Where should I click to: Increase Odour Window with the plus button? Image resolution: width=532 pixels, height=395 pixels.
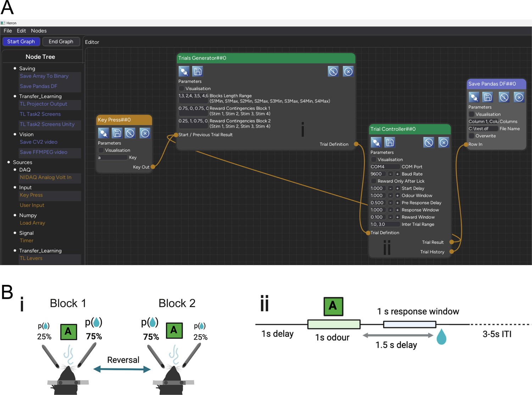pyautogui.click(x=397, y=196)
